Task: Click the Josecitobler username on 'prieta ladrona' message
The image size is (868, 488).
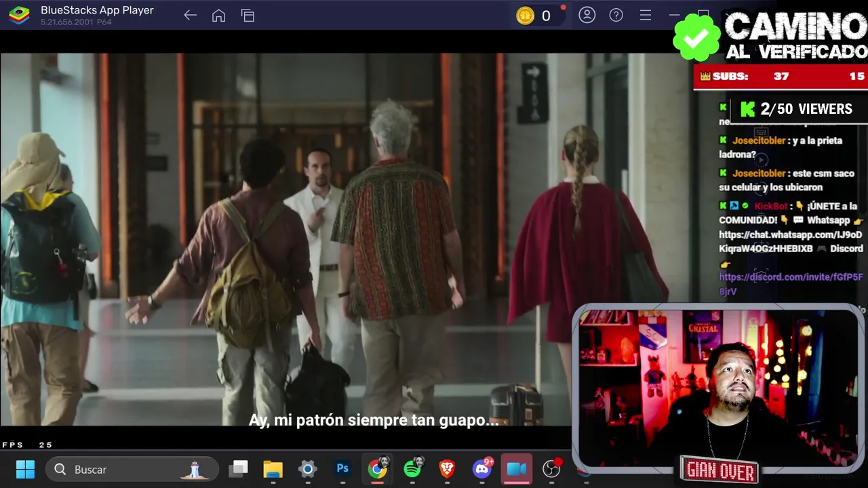Action: 759,141
